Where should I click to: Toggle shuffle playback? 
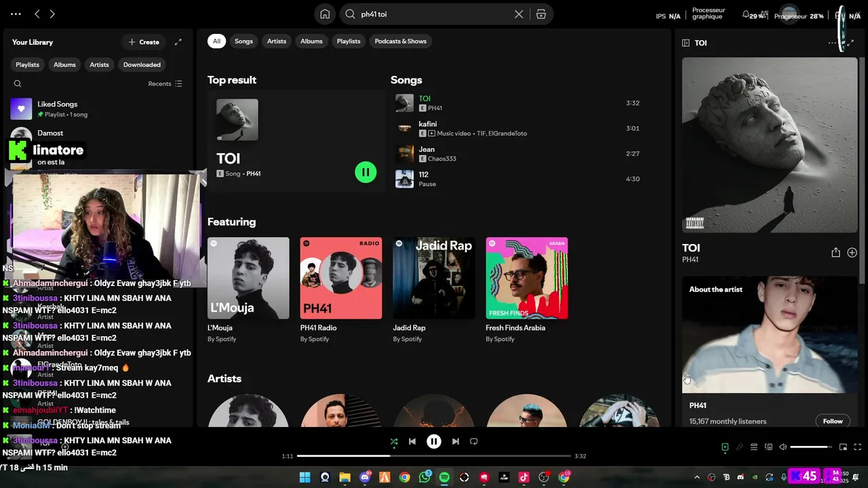point(394,441)
